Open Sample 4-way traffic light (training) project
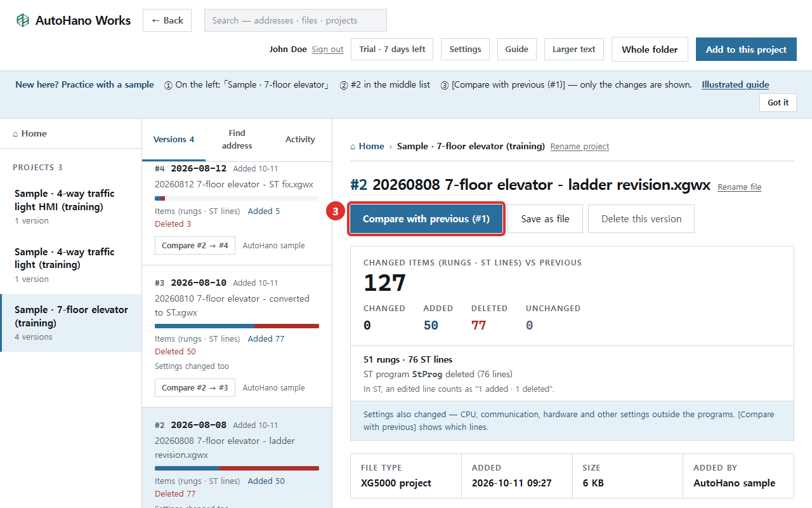This screenshot has width=812, height=508. tap(70, 265)
